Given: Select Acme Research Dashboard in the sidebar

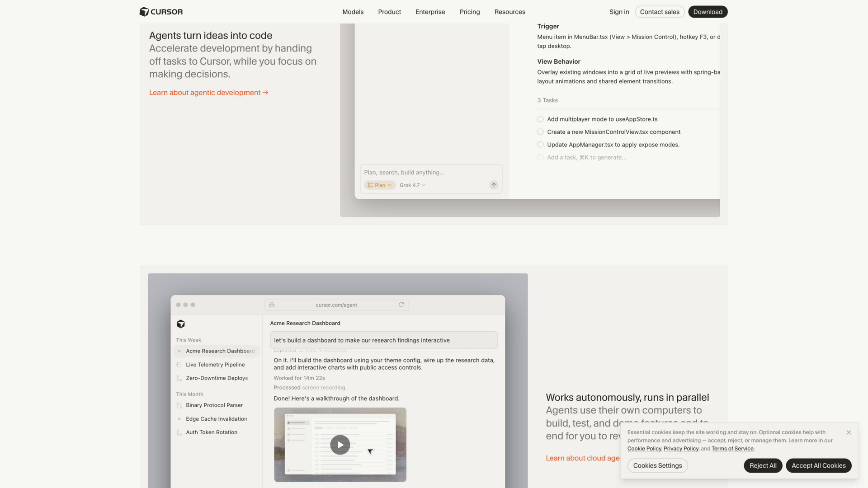Looking at the screenshot, I should (x=216, y=351).
